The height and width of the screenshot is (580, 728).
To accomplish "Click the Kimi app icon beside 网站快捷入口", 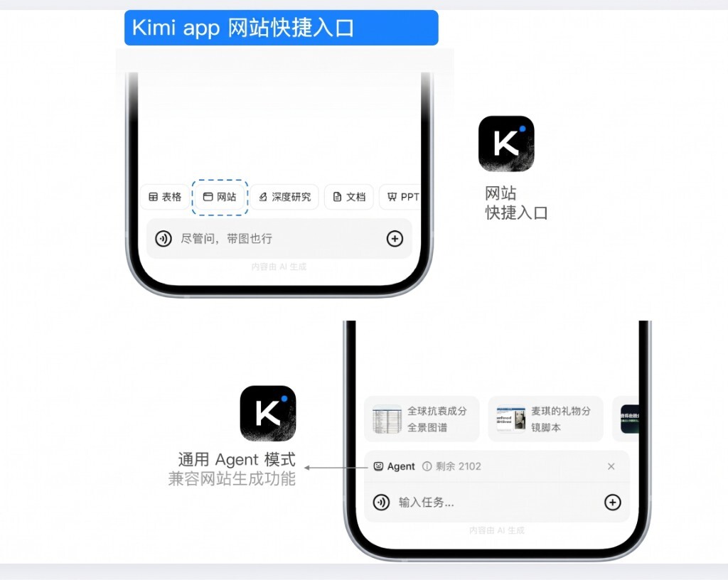I will pos(506,144).
